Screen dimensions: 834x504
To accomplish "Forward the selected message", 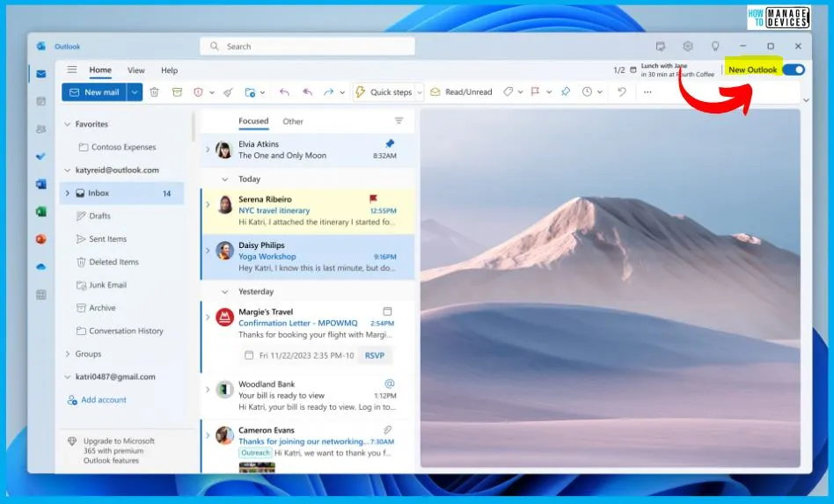I will coord(329,92).
